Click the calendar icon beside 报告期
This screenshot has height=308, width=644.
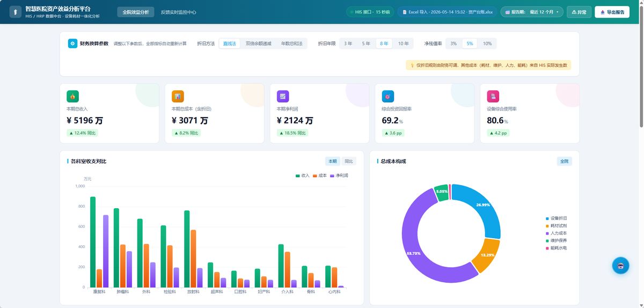click(x=508, y=12)
